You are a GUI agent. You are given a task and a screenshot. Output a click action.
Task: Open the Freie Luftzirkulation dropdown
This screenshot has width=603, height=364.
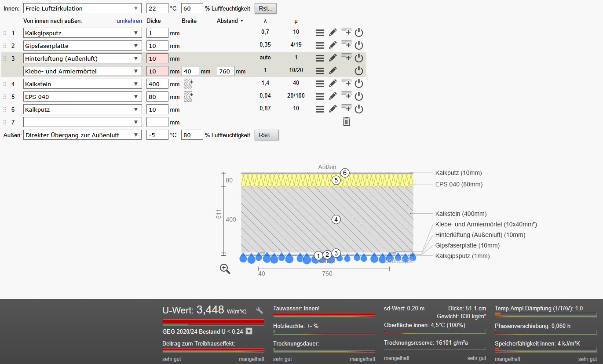tap(83, 8)
